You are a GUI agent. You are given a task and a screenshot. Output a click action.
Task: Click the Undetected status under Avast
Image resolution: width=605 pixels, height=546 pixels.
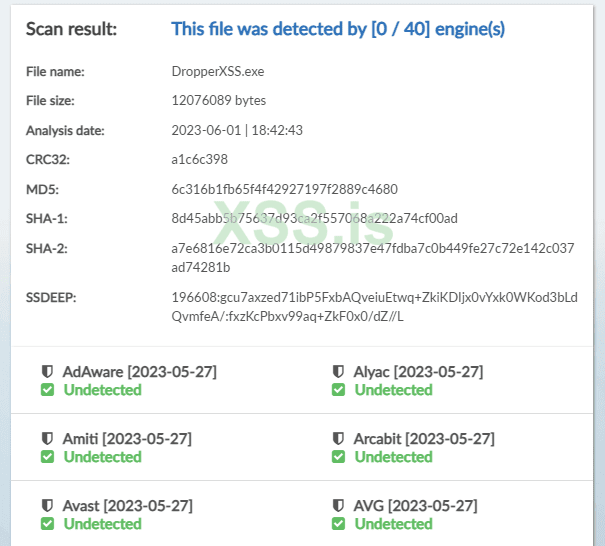(x=102, y=524)
